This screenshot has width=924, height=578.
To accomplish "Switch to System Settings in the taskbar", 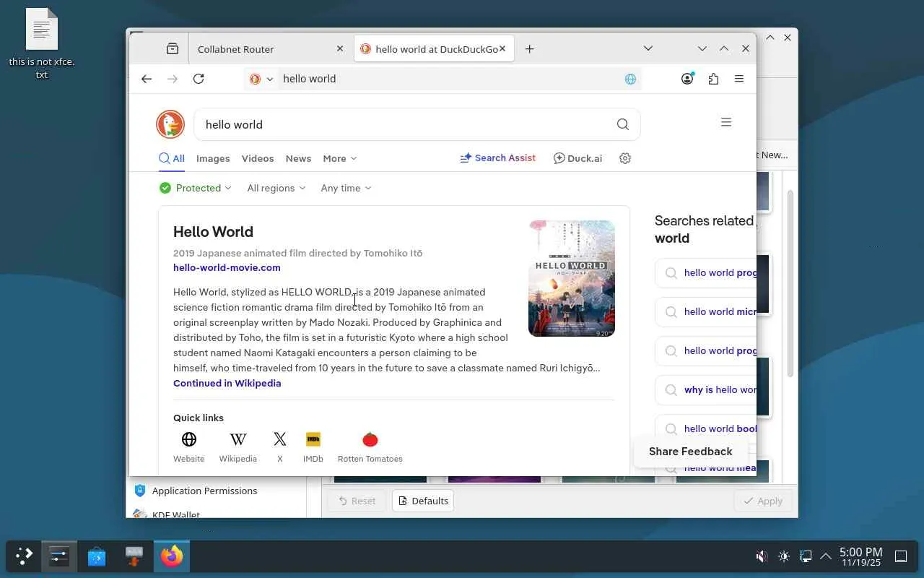I will coord(59,556).
